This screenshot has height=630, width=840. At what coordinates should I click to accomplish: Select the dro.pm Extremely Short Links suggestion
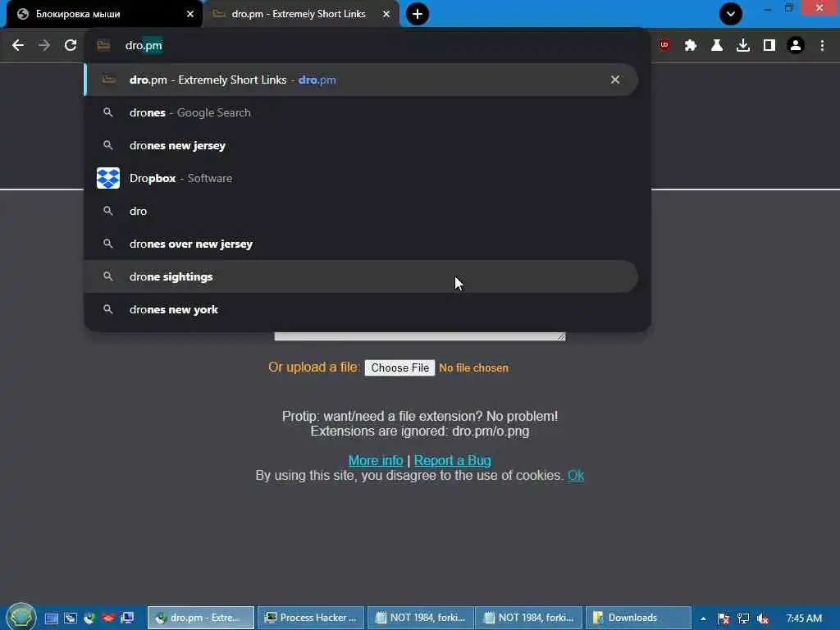(x=361, y=80)
